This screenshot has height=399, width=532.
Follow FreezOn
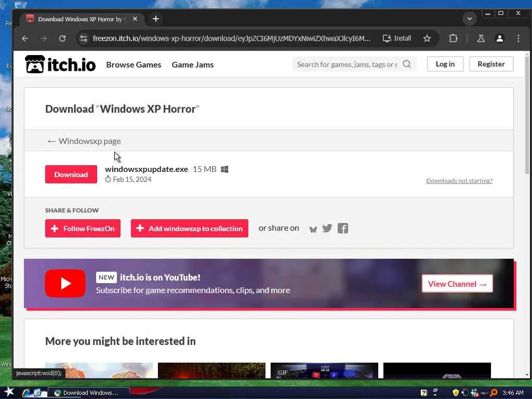point(83,229)
